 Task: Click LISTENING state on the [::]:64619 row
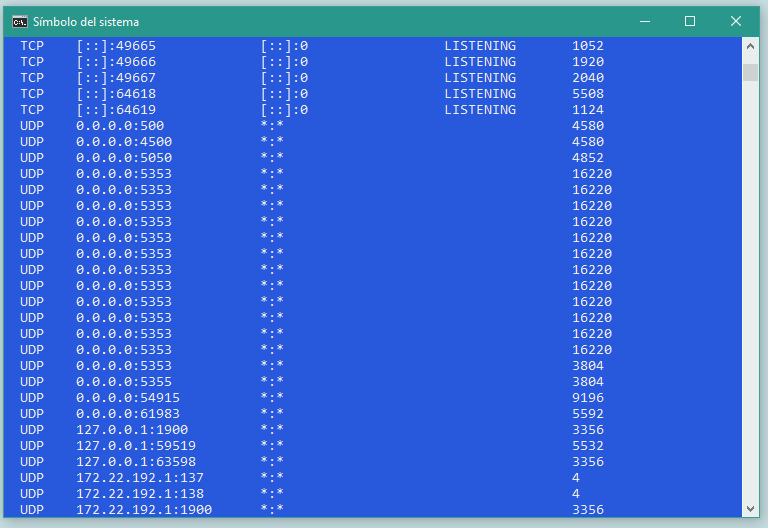tap(480, 110)
